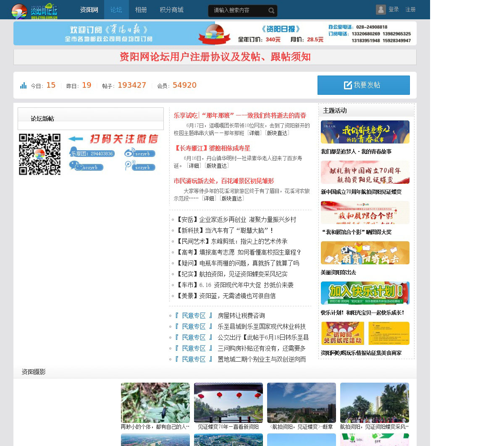
Task: Open 【疑问】电瓶车雨棚的问题 post
Action: coord(237,263)
